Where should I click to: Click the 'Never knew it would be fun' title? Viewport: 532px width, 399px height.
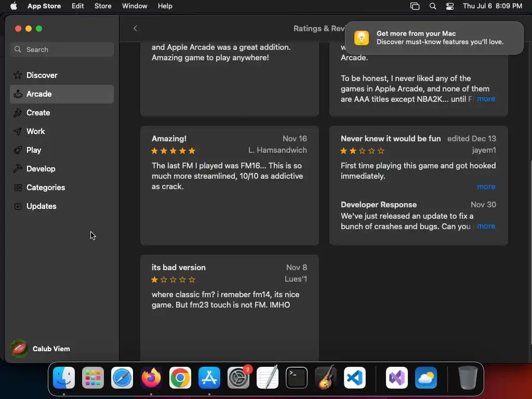pos(391,138)
